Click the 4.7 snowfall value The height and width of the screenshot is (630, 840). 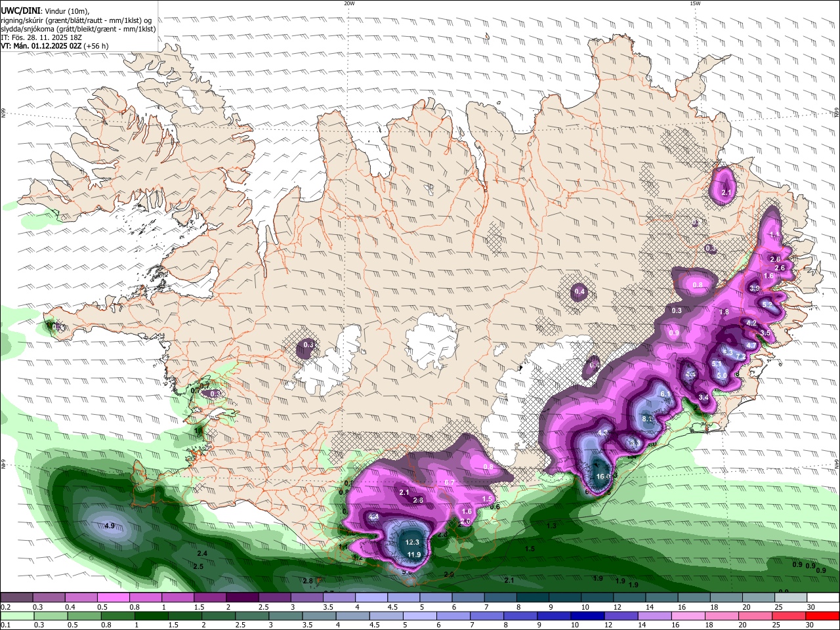tap(751, 345)
